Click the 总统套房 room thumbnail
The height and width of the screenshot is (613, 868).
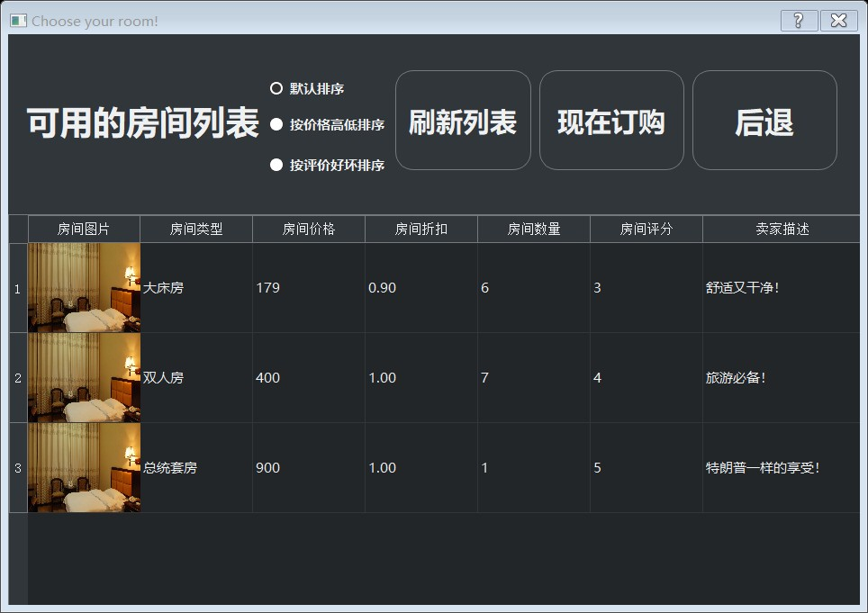click(84, 468)
